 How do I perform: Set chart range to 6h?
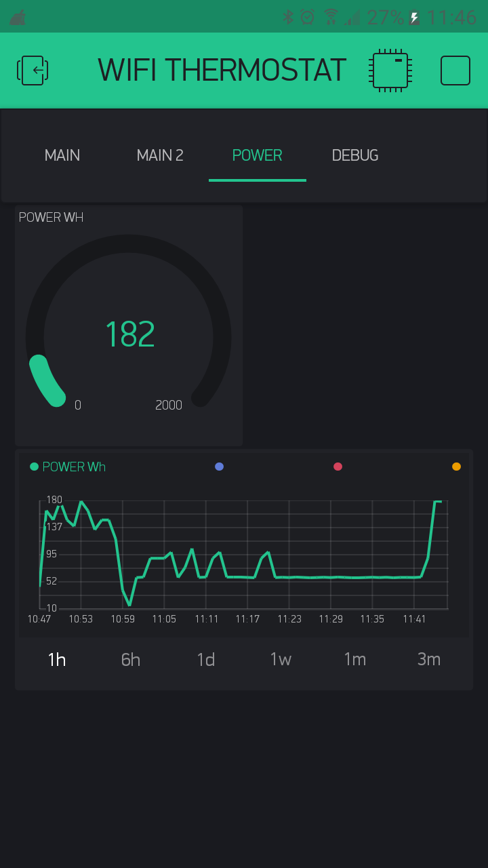point(131,659)
